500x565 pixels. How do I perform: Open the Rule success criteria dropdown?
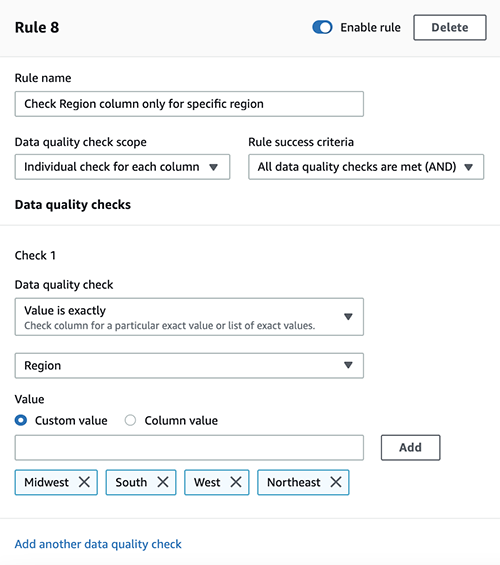[366, 167]
